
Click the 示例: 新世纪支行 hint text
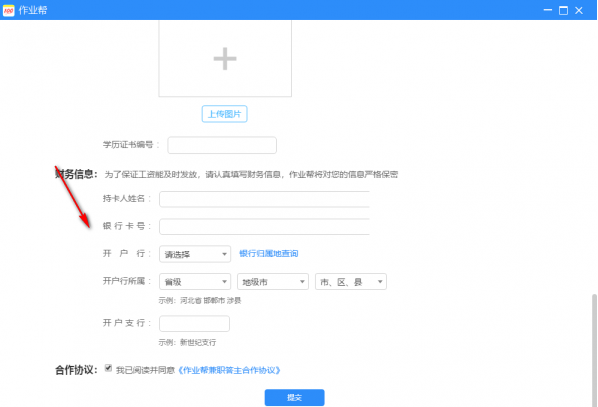187,343
